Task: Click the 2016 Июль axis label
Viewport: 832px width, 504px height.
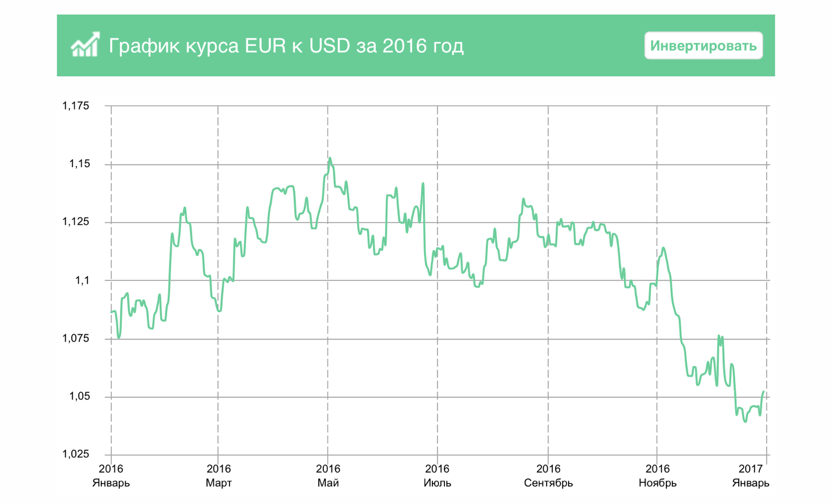Action: pyautogui.click(x=437, y=476)
